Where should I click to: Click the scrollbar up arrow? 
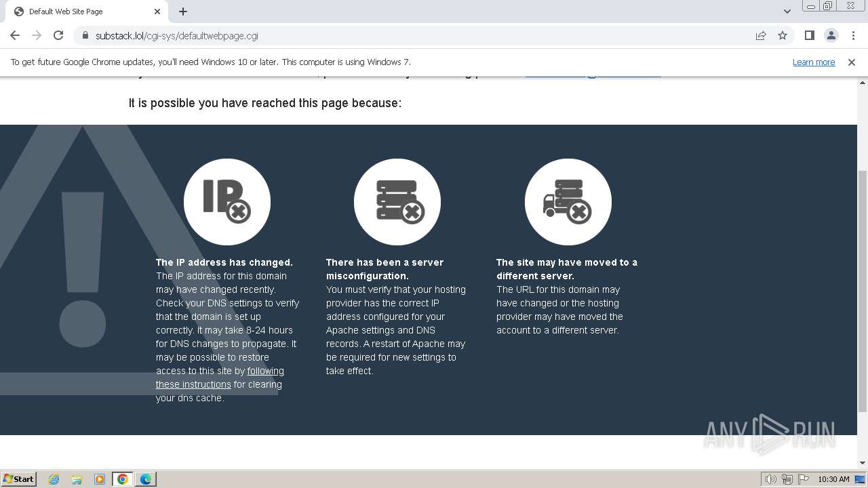863,81
